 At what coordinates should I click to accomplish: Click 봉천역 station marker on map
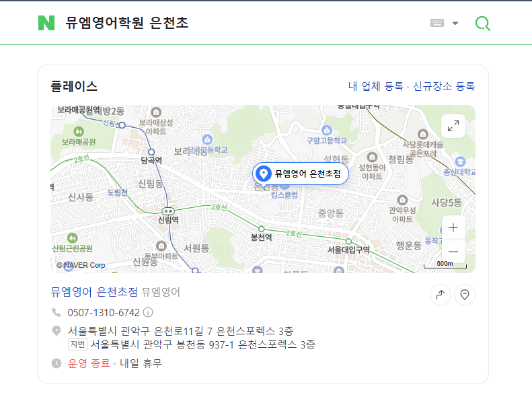pos(261,229)
